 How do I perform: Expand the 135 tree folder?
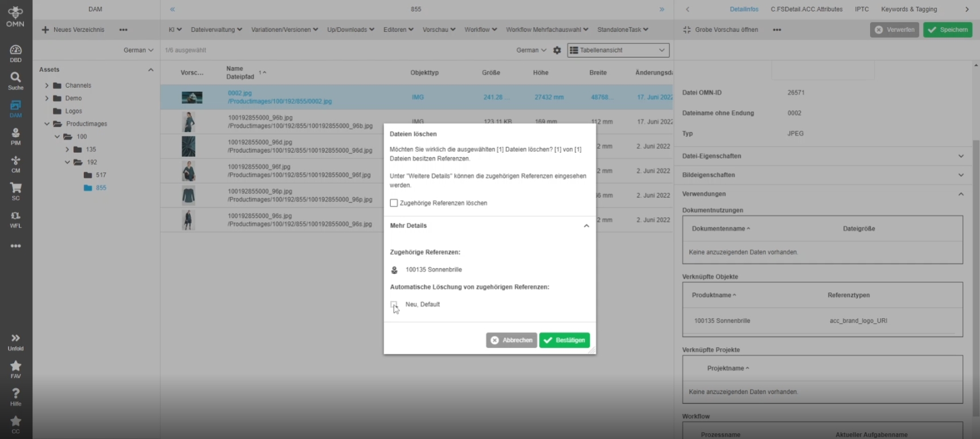click(x=67, y=149)
